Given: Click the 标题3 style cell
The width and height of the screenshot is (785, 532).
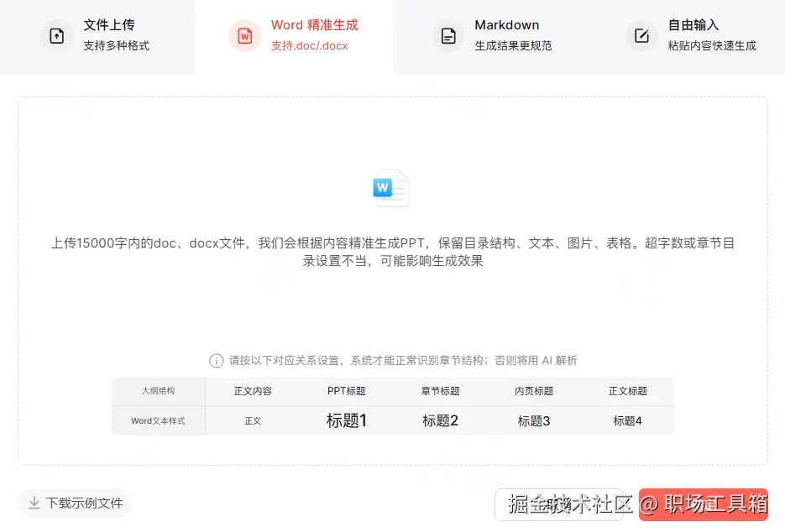Looking at the screenshot, I should (x=534, y=421).
